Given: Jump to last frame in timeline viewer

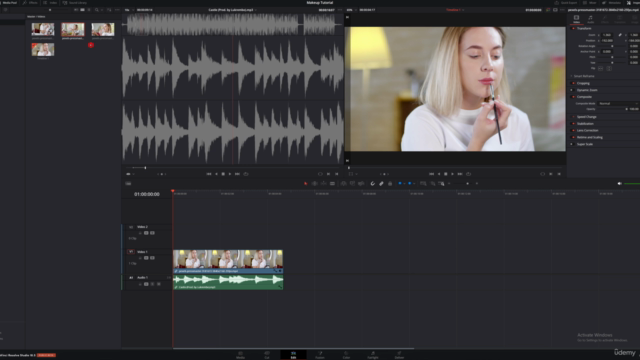Looking at the screenshot, I should pos(460,174).
